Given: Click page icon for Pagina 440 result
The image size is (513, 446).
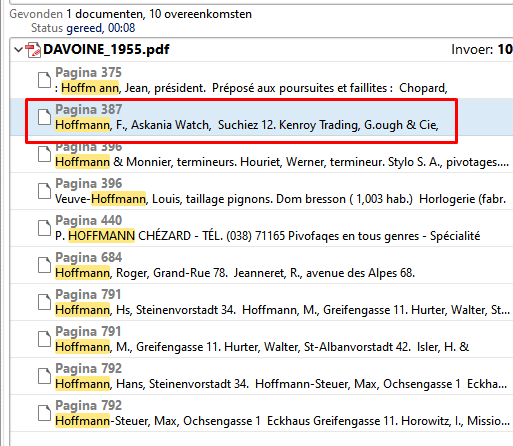Looking at the screenshot, I should 44,228.
